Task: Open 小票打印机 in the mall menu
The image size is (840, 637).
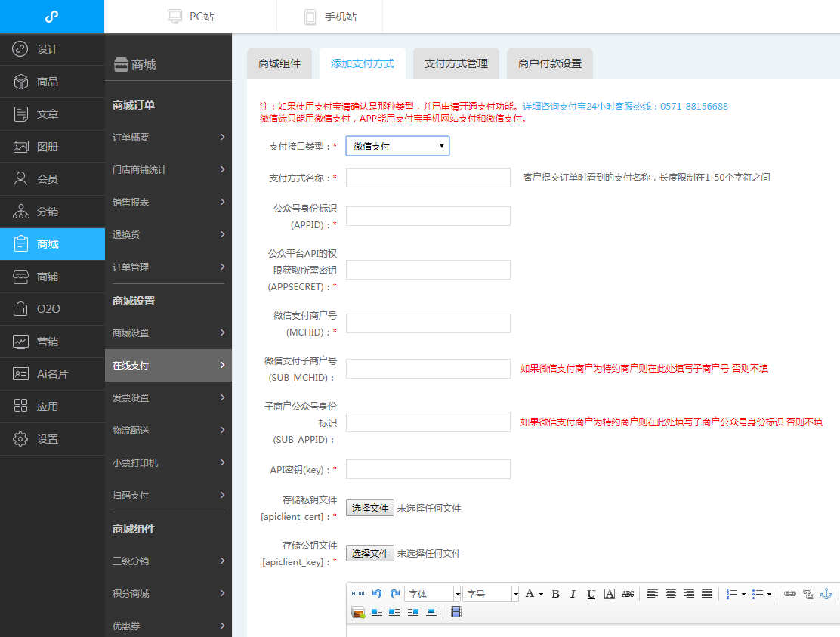Action: pos(168,463)
